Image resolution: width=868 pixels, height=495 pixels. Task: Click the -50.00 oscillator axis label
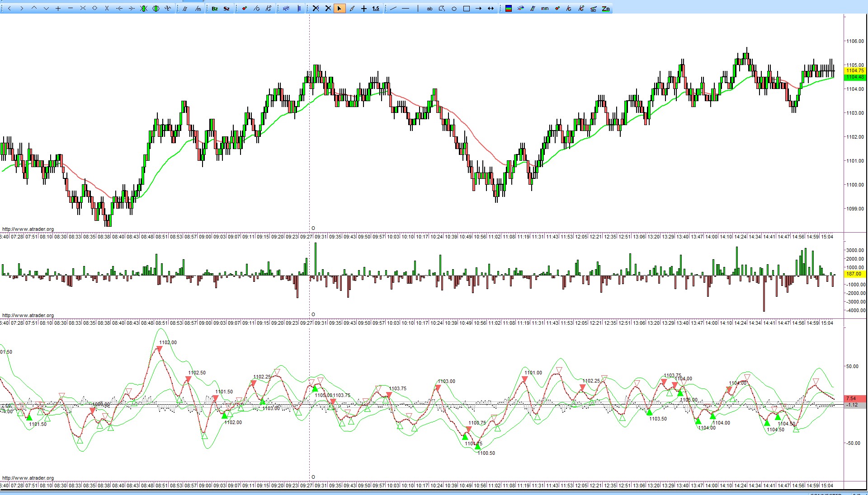(x=852, y=443)
